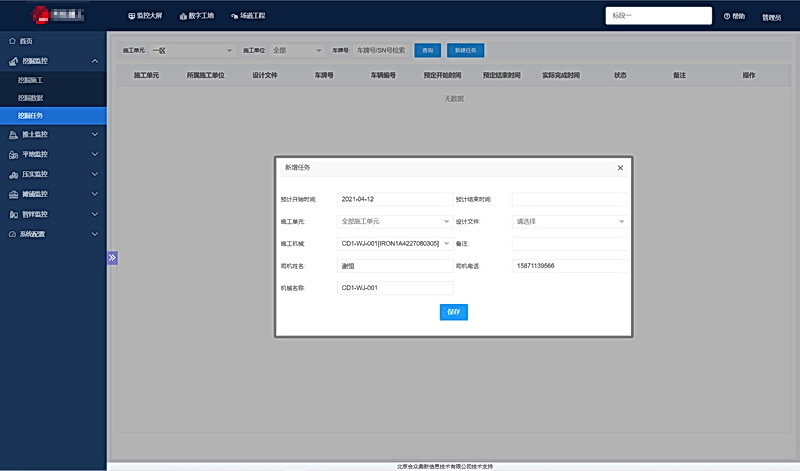Viewport: 800px width, 471px height.
Task: Open the 设计文件 dropdown in dialog
Action: [x=570, y=221]
